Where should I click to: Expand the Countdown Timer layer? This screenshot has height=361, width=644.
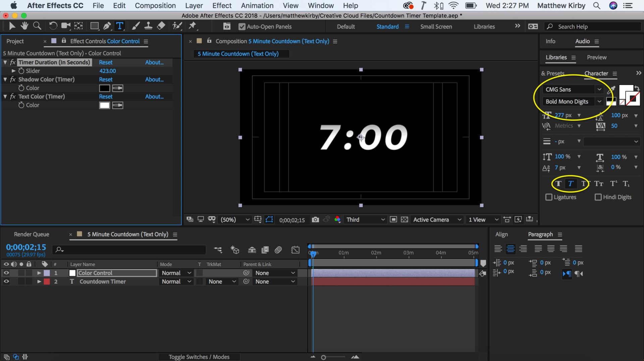coord(39,282)
